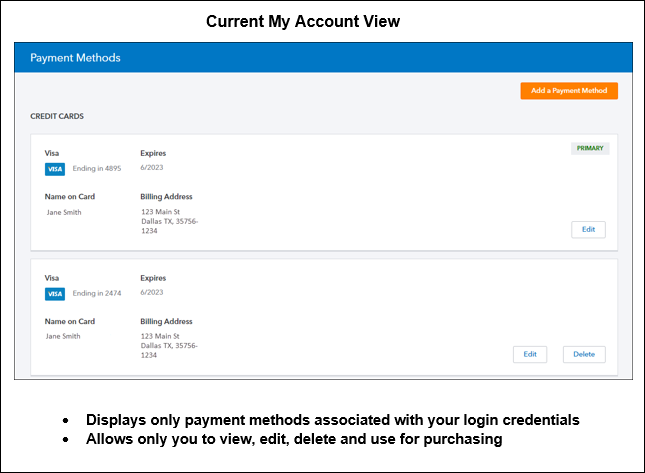Delete the Visa card ending in 2474
This screenshot has width=645, height=473.
[x=584, y=354]
